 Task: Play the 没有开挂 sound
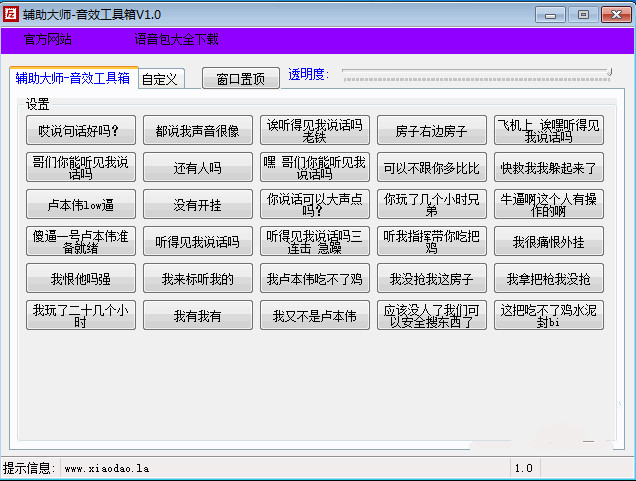198,204
